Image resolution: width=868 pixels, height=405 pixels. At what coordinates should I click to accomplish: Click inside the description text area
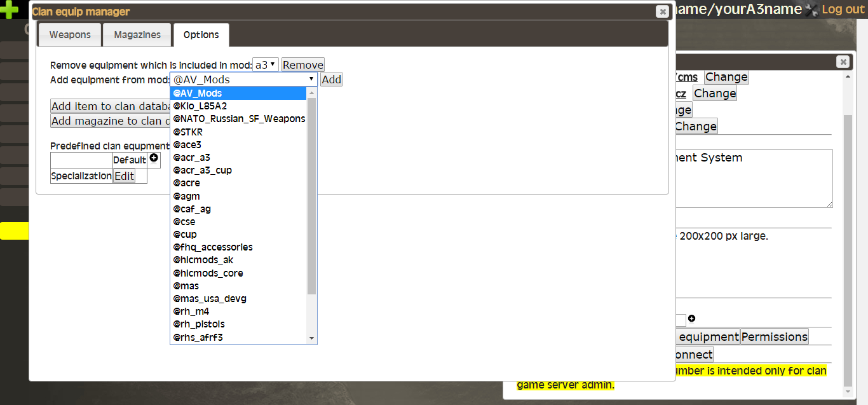[x=753, y=184]
